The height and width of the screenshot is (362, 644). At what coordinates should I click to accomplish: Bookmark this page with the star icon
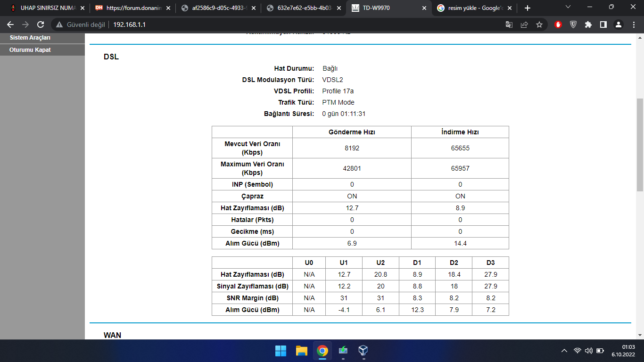point(539,25)
